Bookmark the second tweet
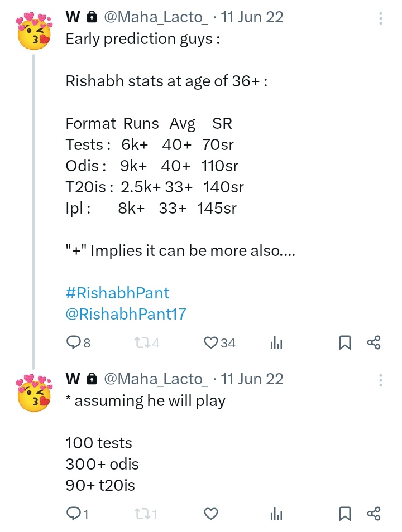This screenshot has height=532, width=402. [345, 514]
